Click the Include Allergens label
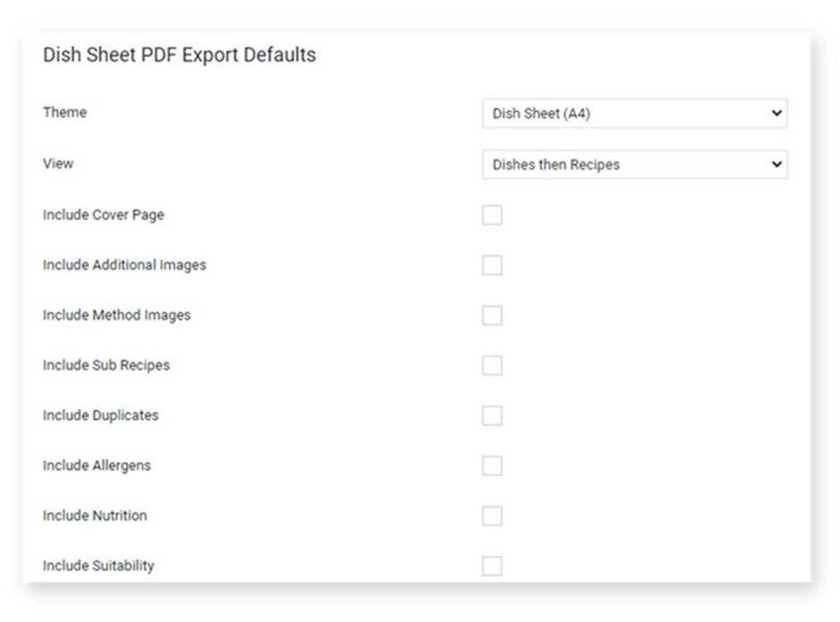The image size is (840, 622). click(x=97, y=465)
